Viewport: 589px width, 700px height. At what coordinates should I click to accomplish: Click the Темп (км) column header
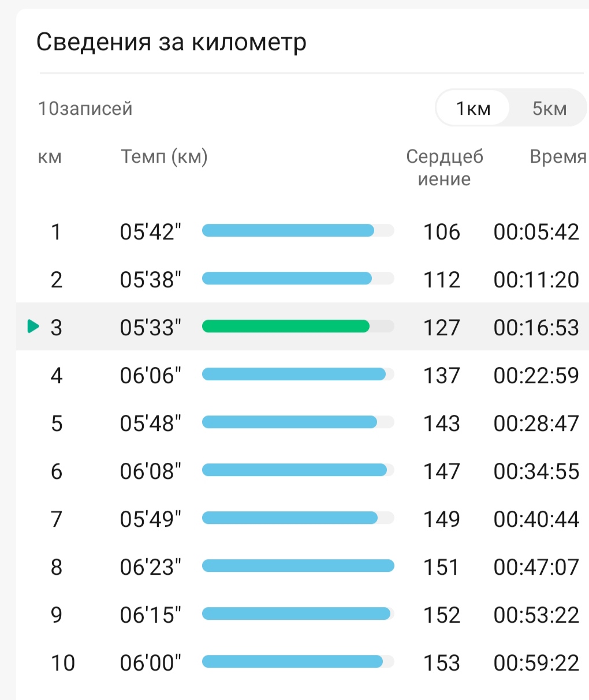[164, 157]
